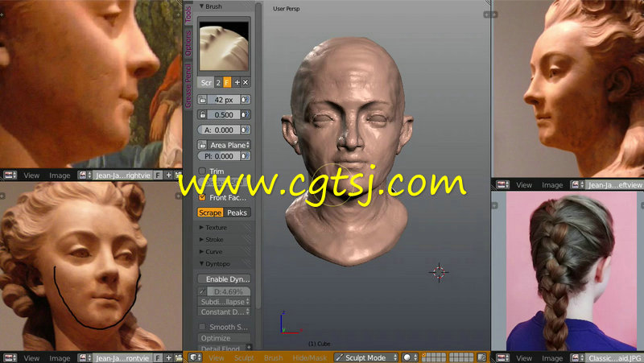The height and width of the screenshot is (363, 644).
Task: Click Scrape brush preview thumbnail
Action: 224,46
